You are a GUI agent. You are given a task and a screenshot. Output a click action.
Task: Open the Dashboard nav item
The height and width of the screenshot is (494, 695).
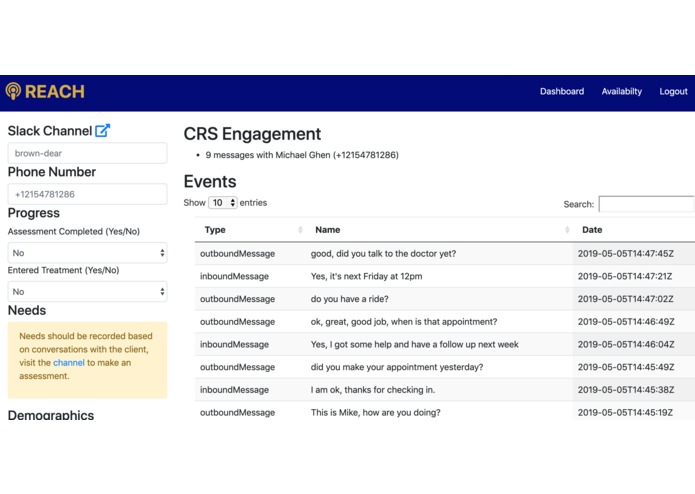tap(562, 91)
